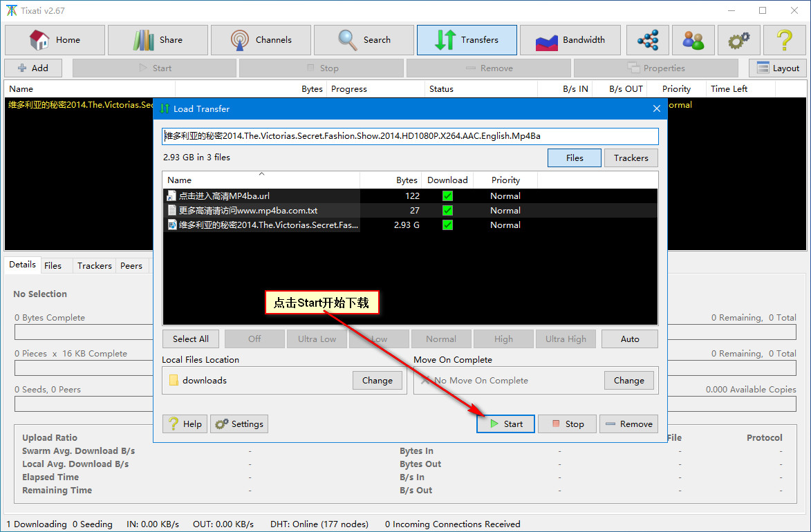Switch to Trackers view in Load Transfer
Image resolution: width=811 pixels, height=532 pixels.
point(631,158)
